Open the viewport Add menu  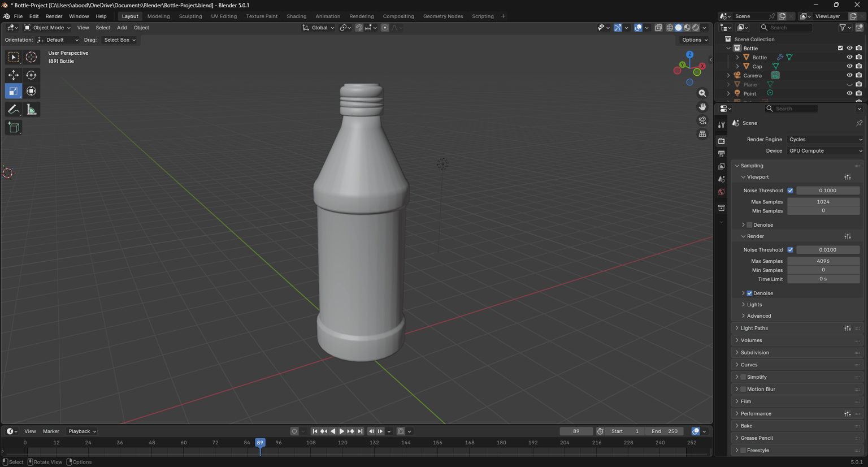click(x=121, y=28)
